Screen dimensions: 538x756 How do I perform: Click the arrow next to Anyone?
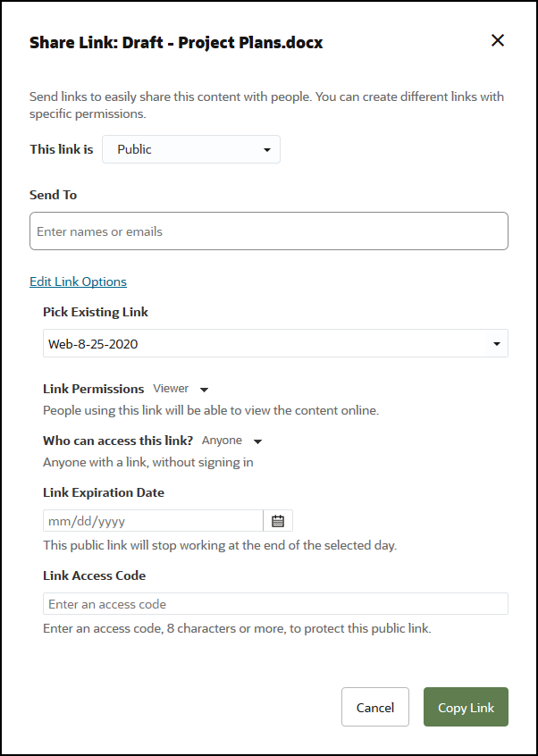pyautogui.click(x=257, y=441)
